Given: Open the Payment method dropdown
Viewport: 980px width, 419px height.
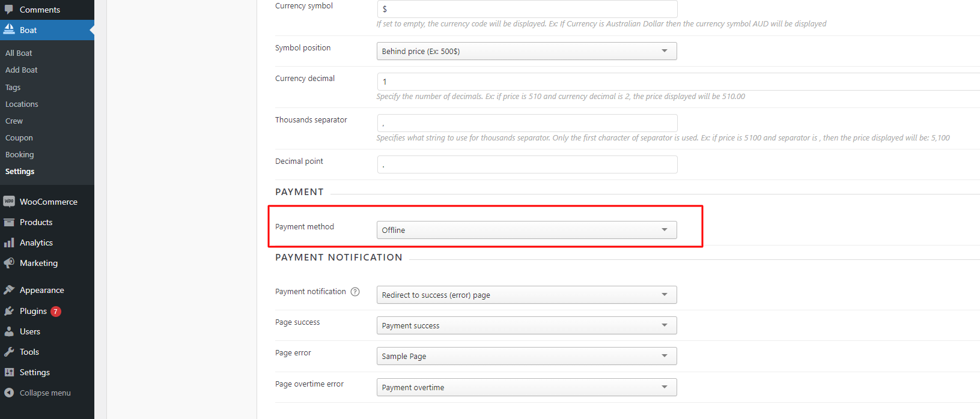Looking at the screenshot, I should [x=527, y=230].
